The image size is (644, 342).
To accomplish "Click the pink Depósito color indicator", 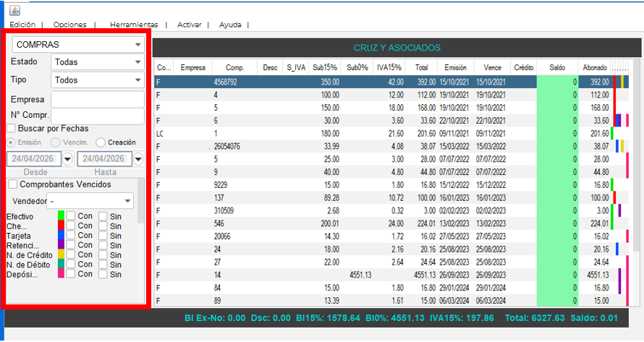I will (62, 273).
